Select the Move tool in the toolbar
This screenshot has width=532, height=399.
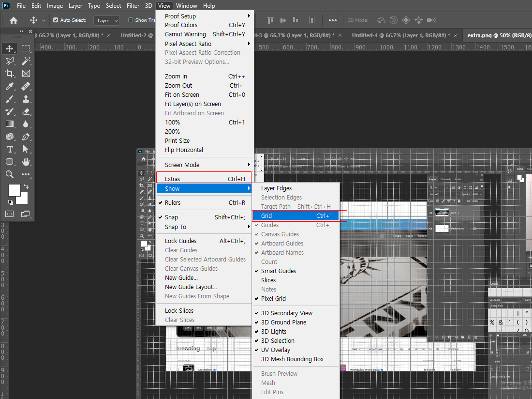pyautogui.click(x=10, y=48)
